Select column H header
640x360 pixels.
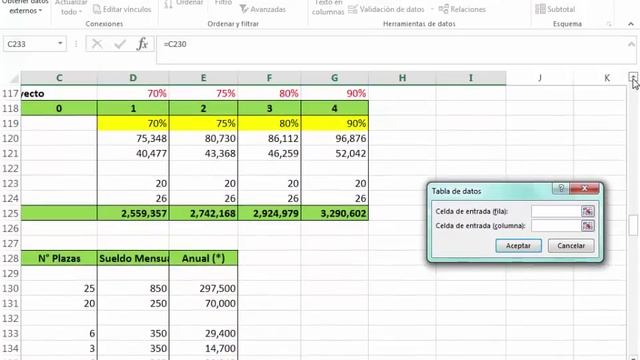pyautogui.click(x=402, y=78)
